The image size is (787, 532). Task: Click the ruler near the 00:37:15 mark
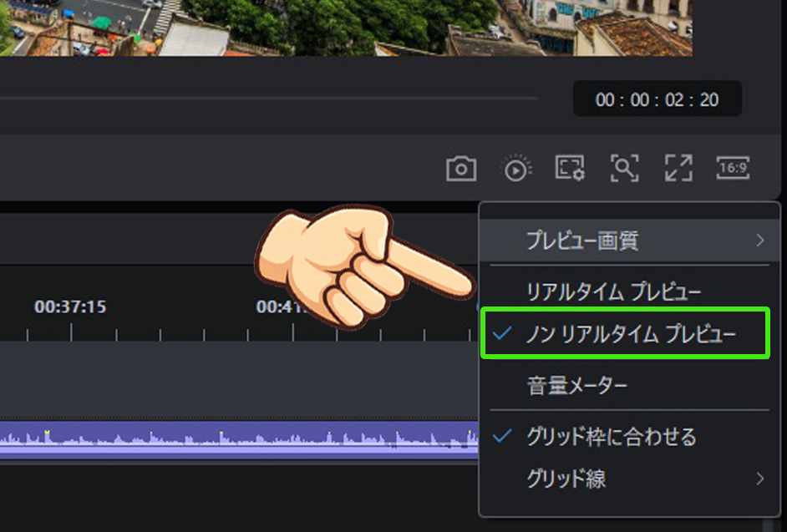point(73,307)
